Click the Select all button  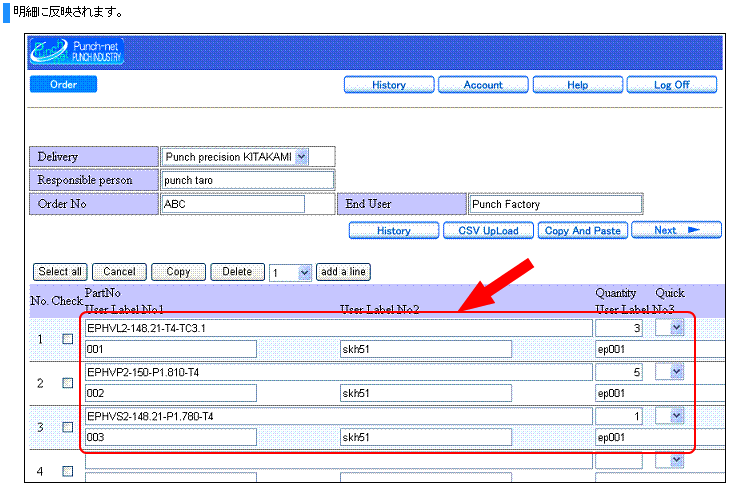tap(60, 272)
